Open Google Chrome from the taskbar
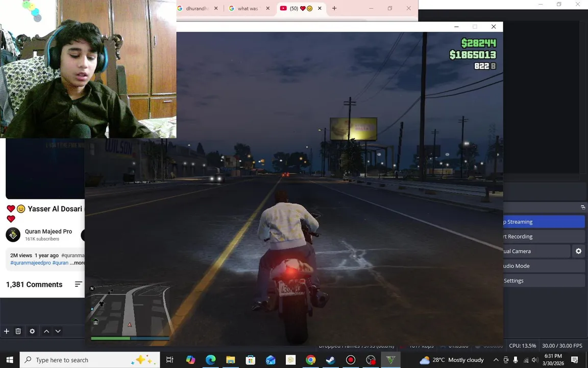Viewport: 588px width, 368px height. 310,360
